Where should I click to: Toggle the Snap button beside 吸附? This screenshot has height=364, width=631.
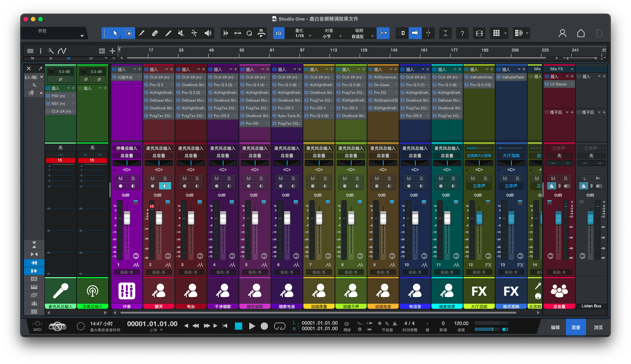coord(383,33)
